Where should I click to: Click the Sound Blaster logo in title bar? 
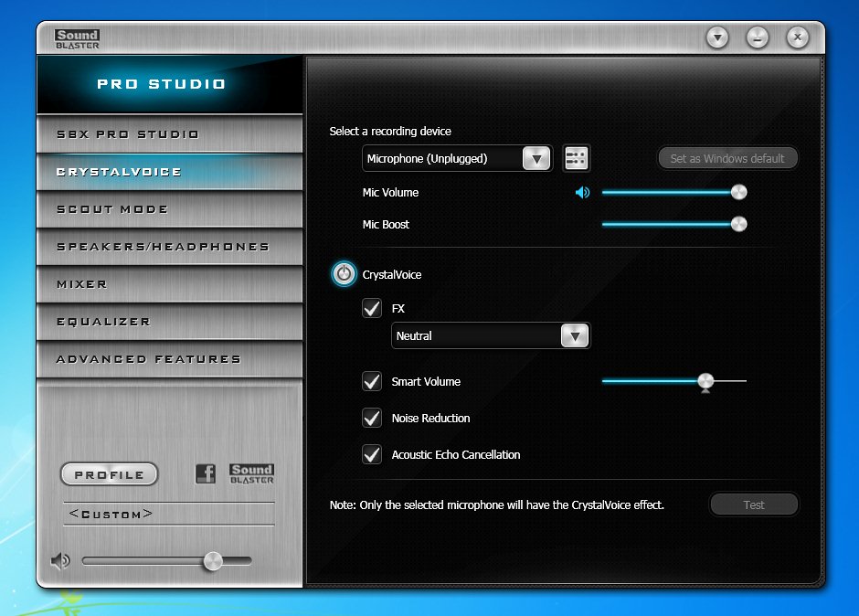[x=78, y=39]
